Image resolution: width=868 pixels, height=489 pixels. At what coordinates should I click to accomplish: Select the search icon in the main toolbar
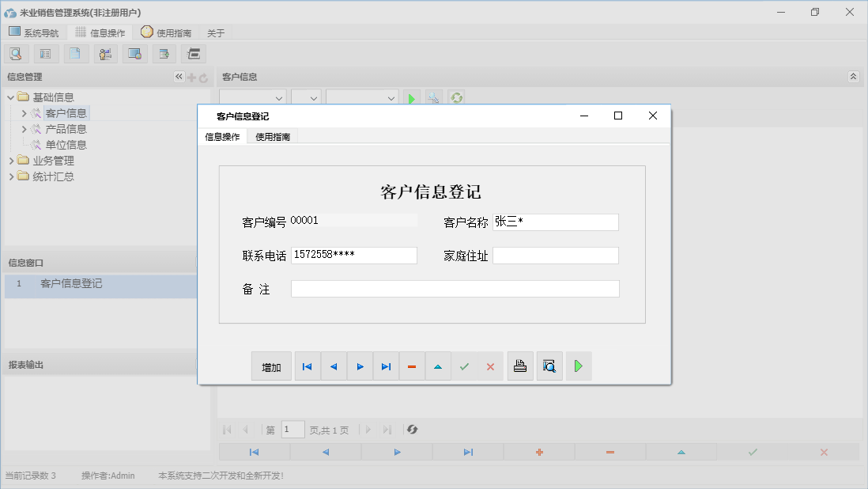coord(16,53)
